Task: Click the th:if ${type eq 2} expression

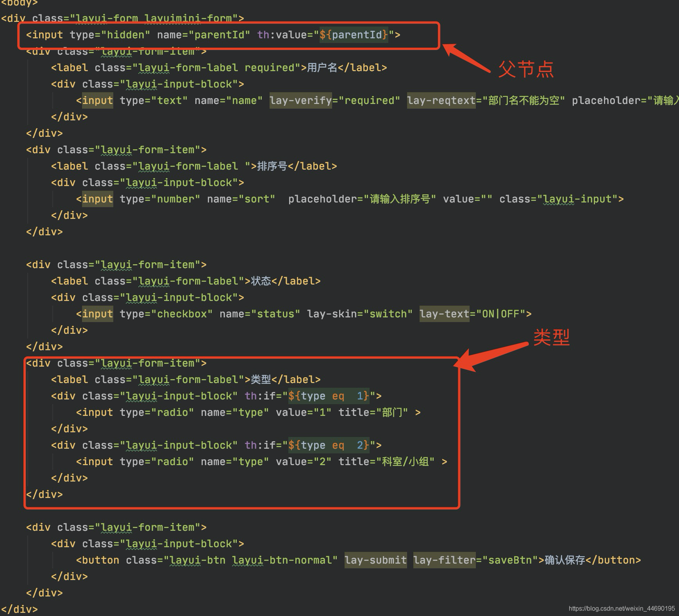Action: (329, 445)
